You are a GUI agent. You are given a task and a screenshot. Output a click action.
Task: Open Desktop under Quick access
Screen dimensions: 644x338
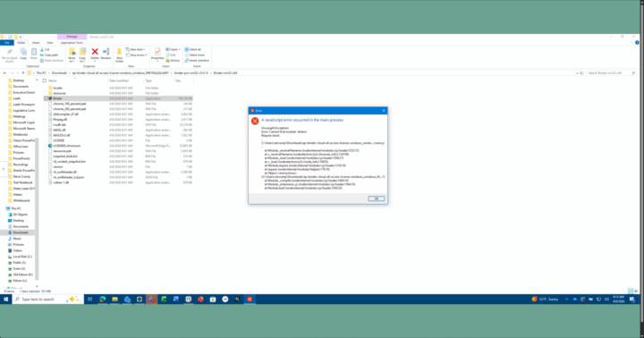click(19, 80)
